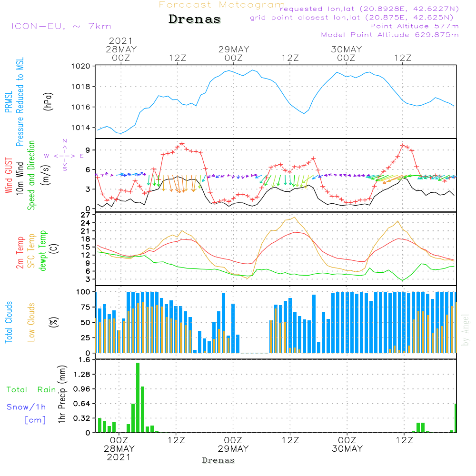Click the "2021" year under bottom axis
The image size is (476, 476).
pos(119,457)
